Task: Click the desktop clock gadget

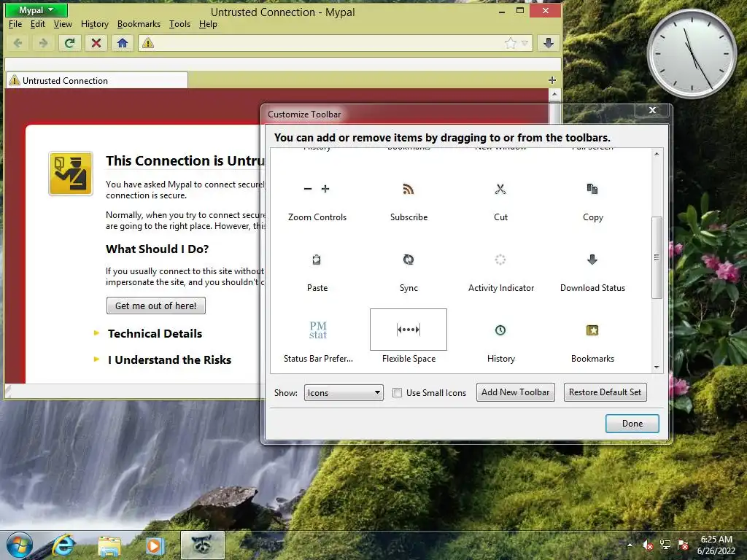Action: coord(692,53)
